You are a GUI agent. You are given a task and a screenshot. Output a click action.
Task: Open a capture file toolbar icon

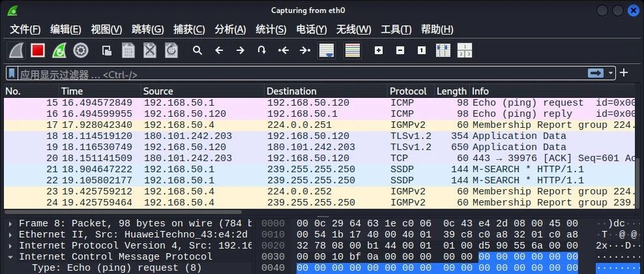(x=107, y=50)
